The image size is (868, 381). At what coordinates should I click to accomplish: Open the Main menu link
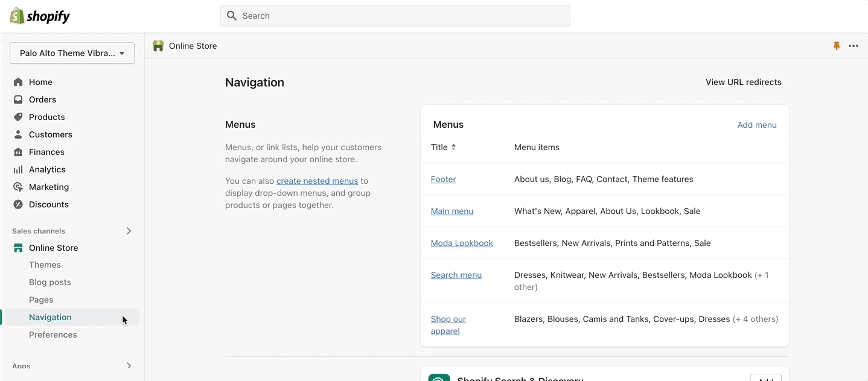coord(452,211)
